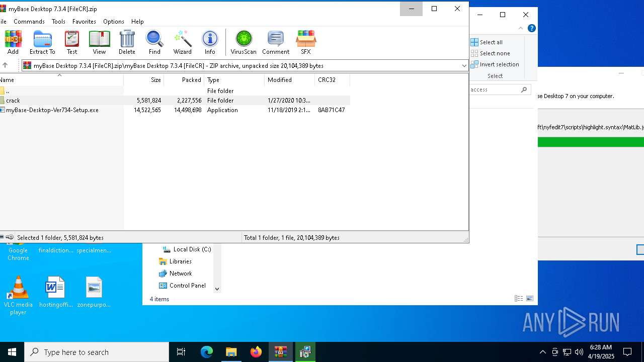Click the Comment toolbar icon

276,42
